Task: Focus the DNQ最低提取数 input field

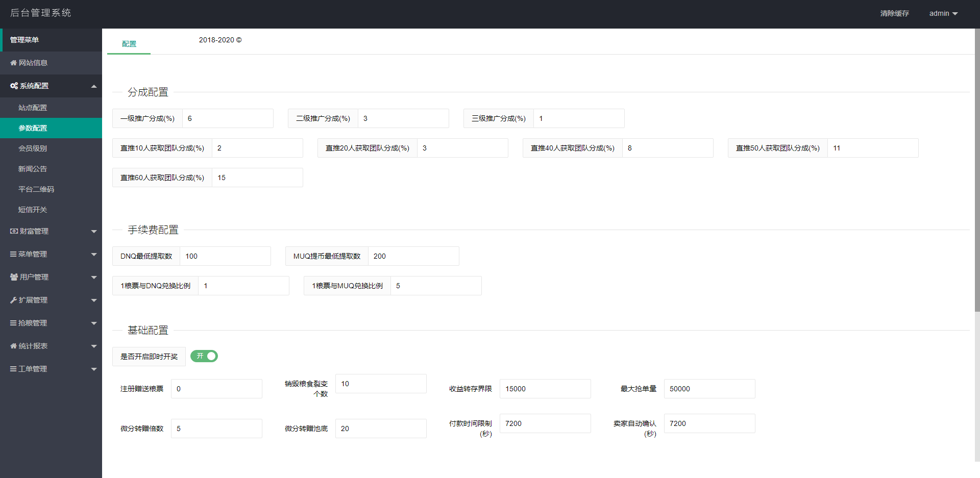Action: click(x=225, y=256)
